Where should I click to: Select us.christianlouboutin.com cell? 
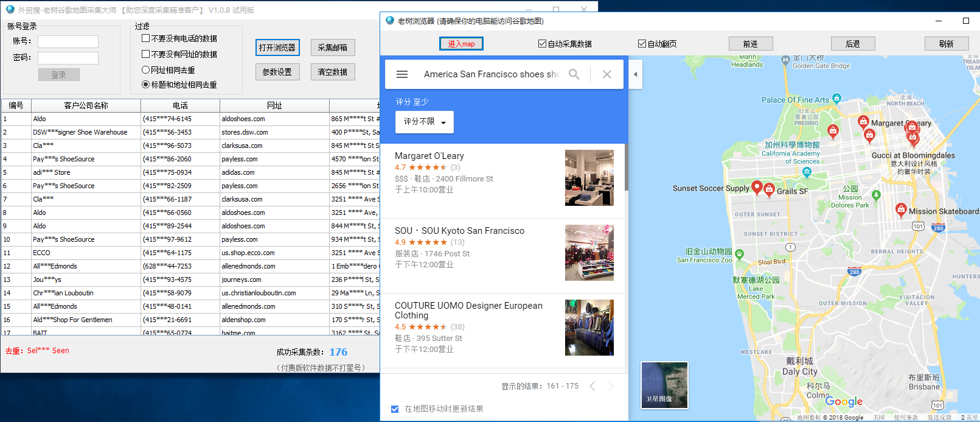(x=275, y=293)
